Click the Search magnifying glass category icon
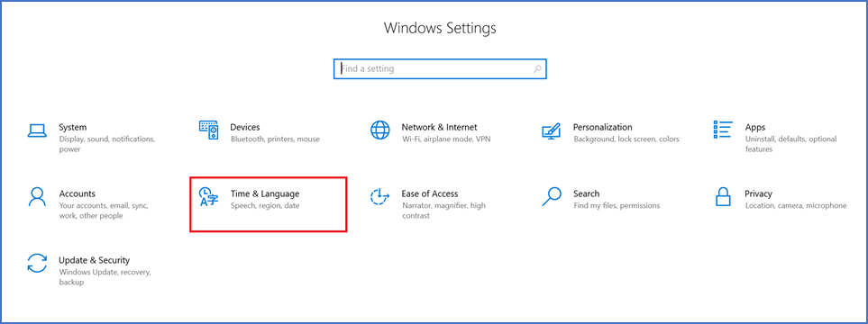 [552, 197]
